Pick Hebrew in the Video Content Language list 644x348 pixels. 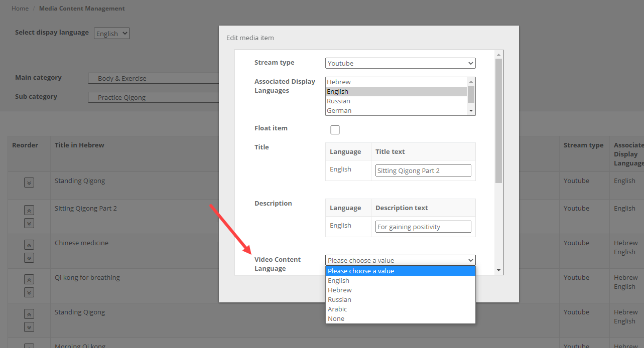coord(340,290)
